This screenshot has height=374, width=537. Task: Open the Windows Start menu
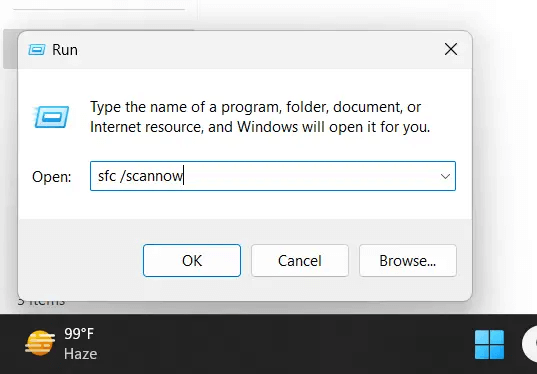(489, 344)
